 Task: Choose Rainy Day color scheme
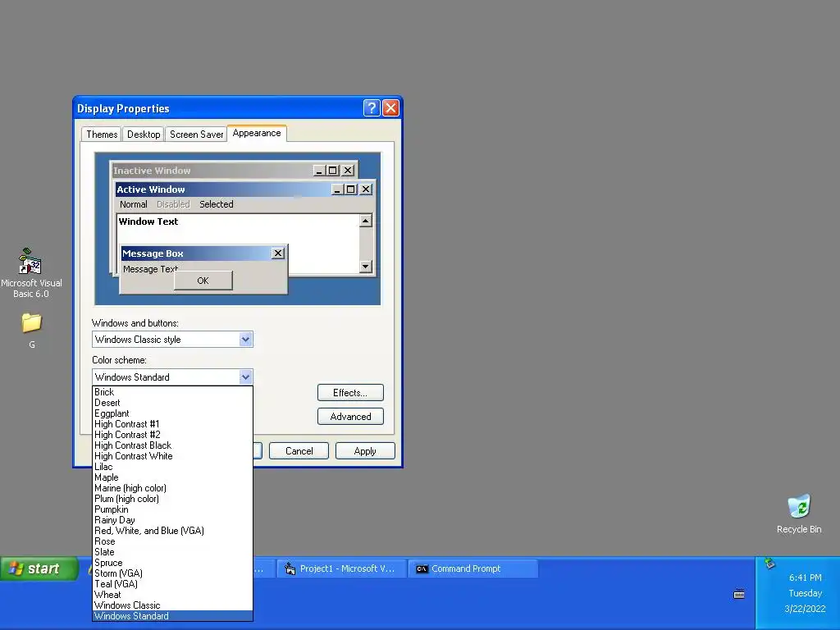coord(172,520)
